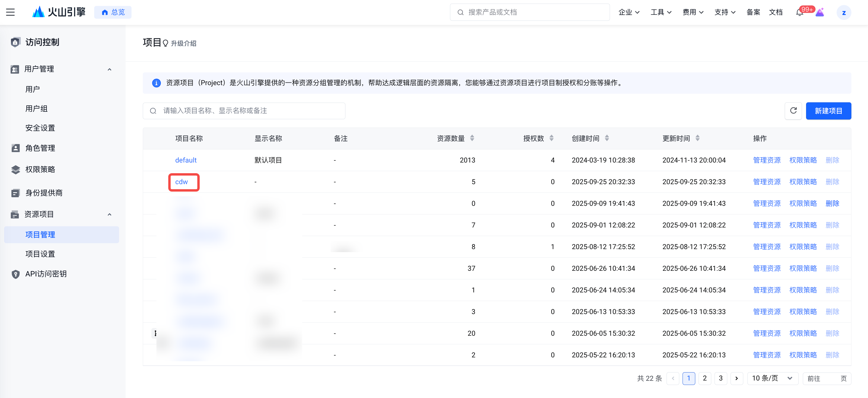Click the 新建项目 button
This screenshot has width=868, height=398.
[x=828, y=111]
